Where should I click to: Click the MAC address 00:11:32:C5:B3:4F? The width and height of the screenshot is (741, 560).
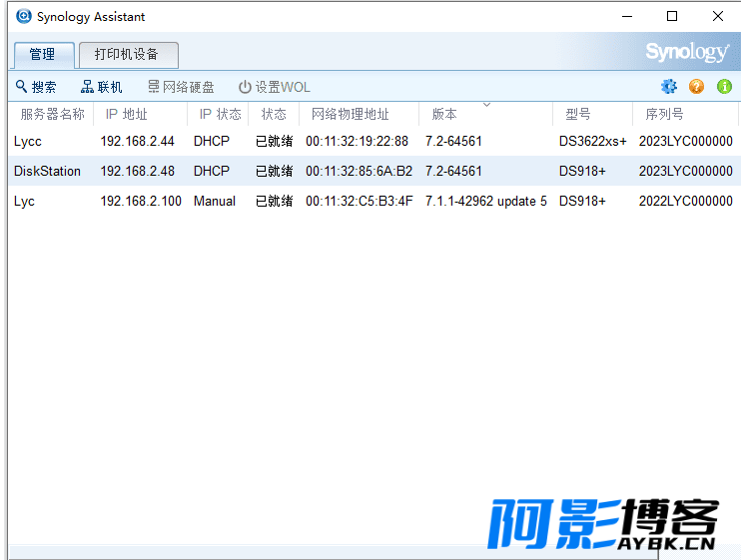(360, 202)
